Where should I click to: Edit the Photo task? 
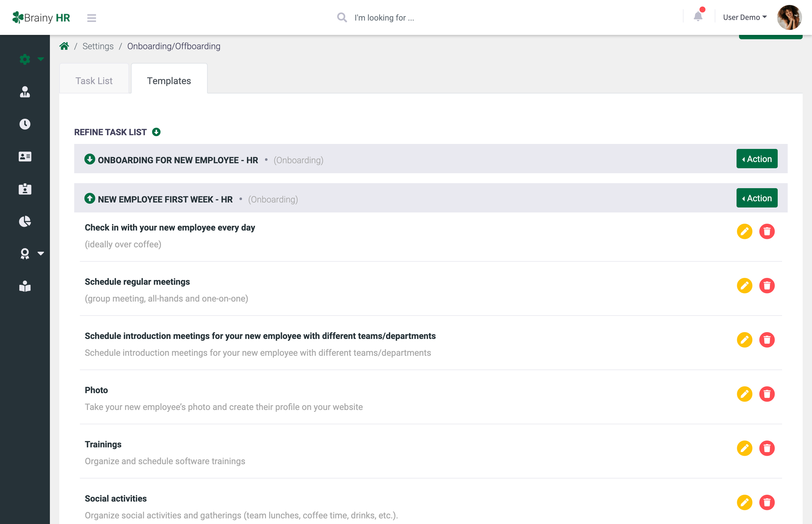745,394
